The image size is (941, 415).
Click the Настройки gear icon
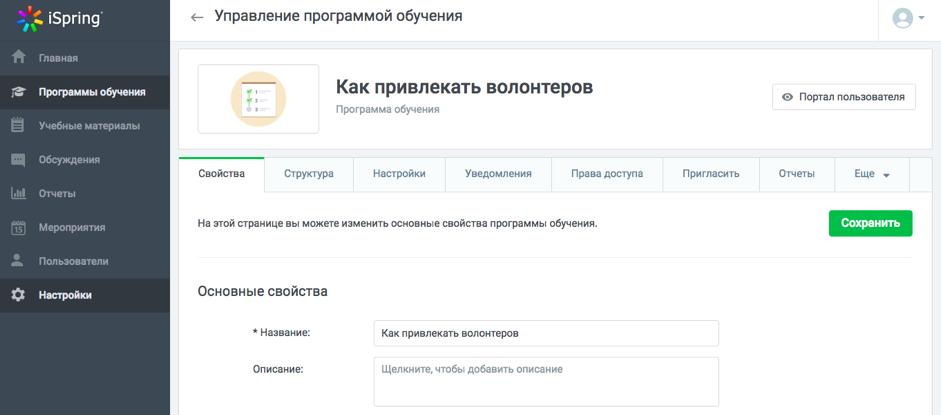click(18, 295)
